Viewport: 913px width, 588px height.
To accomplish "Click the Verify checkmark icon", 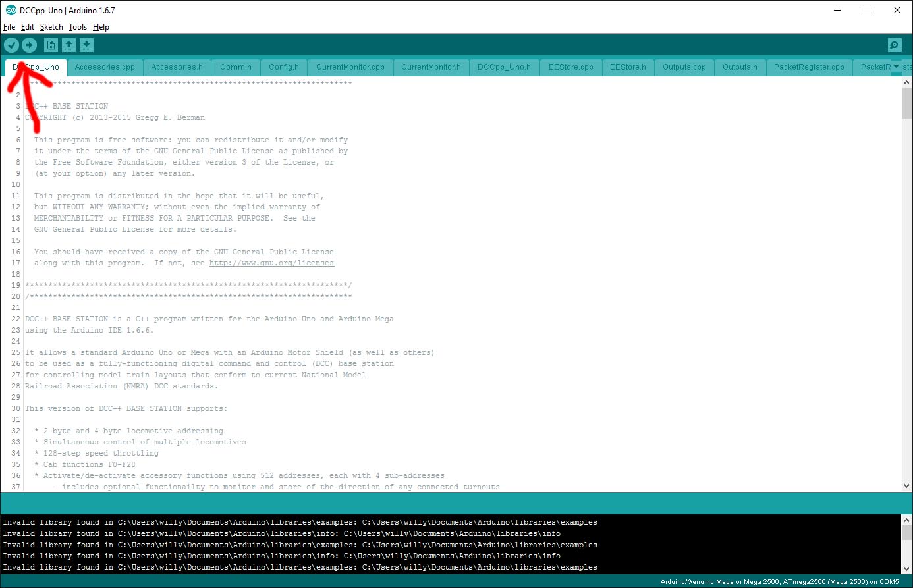I will pos(12,45).
